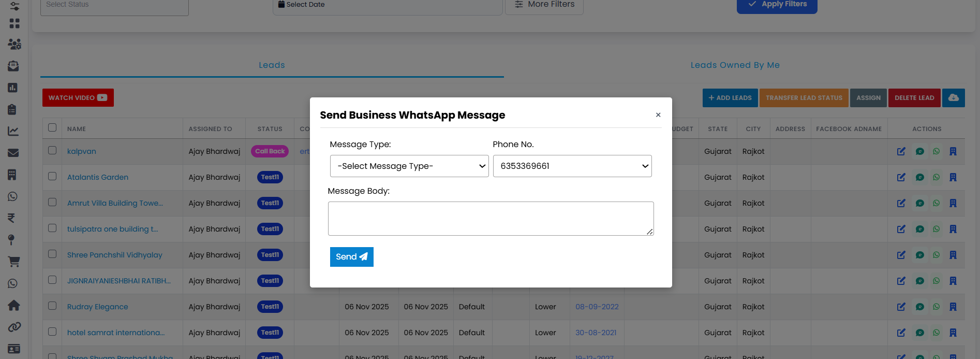The width and height of the screenshot is (980, 359).
Task: Check the JIGNRAIYANIESHBHAI row checkbox
Action: (52, 280)
